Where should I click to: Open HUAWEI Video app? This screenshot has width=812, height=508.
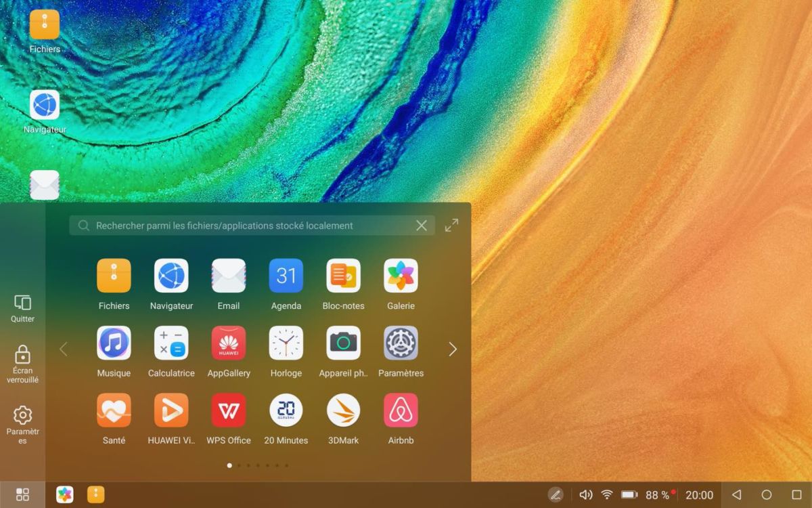coord(171,410)
